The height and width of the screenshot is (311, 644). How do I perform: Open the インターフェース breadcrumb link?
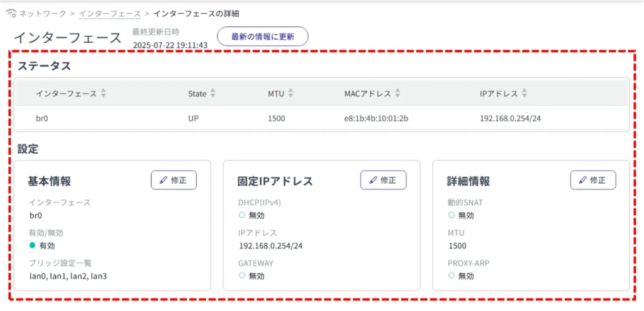[110, 13]
